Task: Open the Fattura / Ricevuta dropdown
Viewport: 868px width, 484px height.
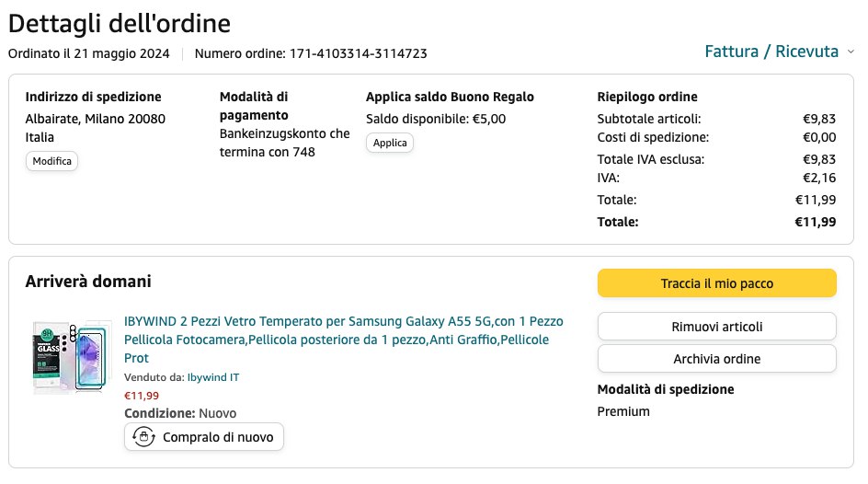Action: pyautogui.click(x=771, y=52)
